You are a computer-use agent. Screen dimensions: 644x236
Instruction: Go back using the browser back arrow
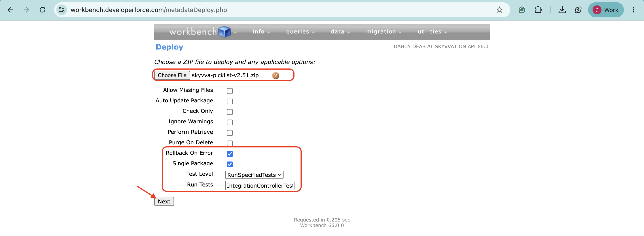[x=10, y=10]
